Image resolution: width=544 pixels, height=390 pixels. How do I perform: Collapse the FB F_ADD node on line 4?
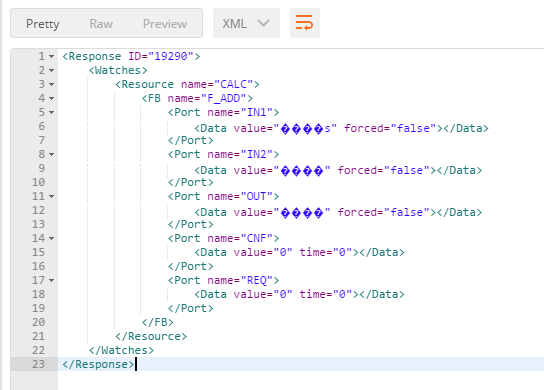[x=51, y=99]
